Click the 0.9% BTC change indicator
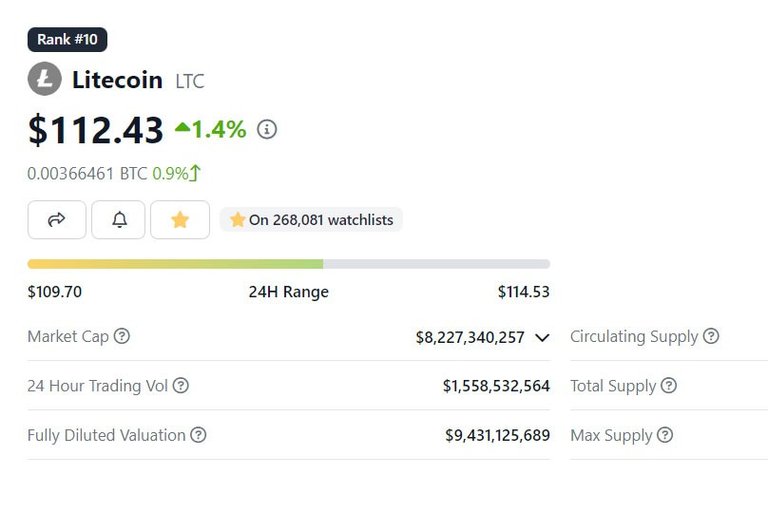Image resolution: width=768 pixels, height=509 pixels. tap(176, 173)
